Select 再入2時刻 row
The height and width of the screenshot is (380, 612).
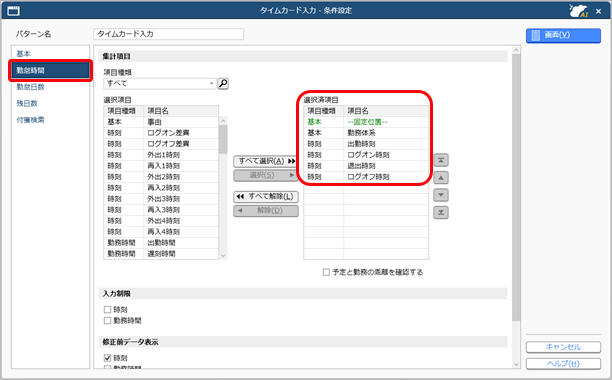(x=161, y=188)
